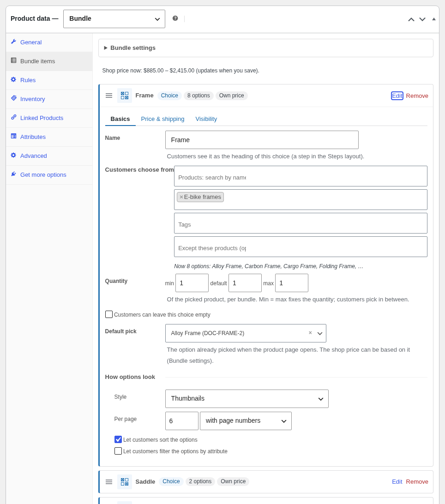Move the Product data panel down
Image resolution: width=445 pixels, height=504 pixels.
422,19
